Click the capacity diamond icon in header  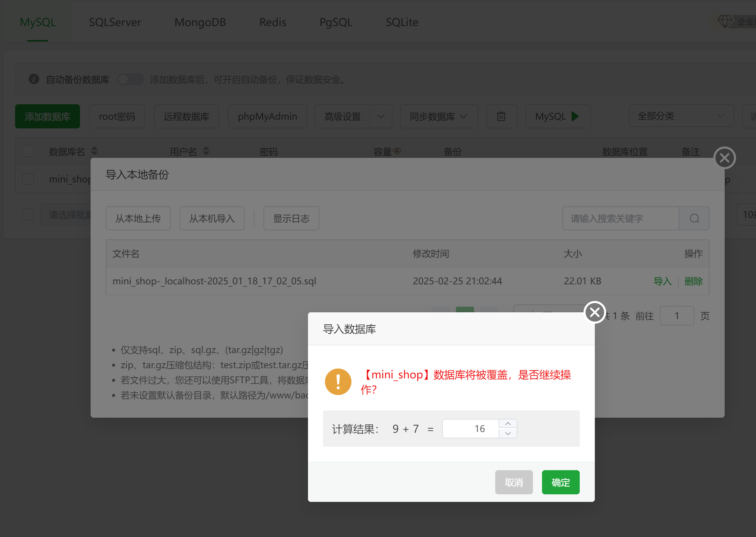(397, 151)
